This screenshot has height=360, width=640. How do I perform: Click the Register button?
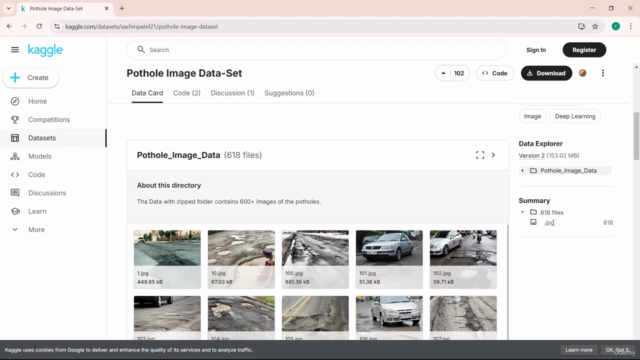[584, 50]
